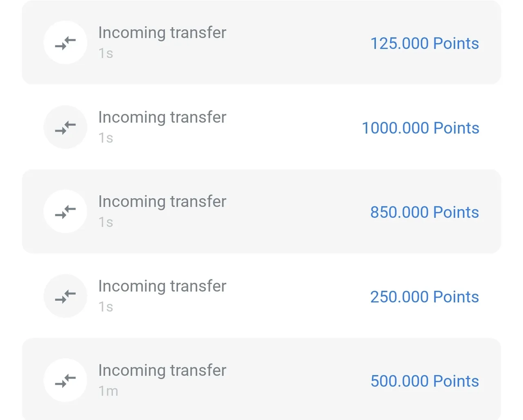
Task: Click the 1s timestamp on 850.000 Points transfer
Action: point(106,222)
